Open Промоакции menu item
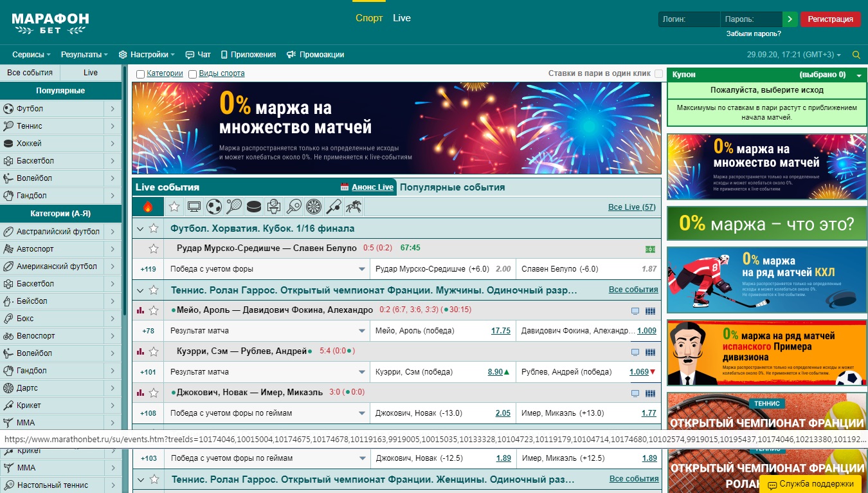Viewport: 868px width, 493px height. [315, 55]
